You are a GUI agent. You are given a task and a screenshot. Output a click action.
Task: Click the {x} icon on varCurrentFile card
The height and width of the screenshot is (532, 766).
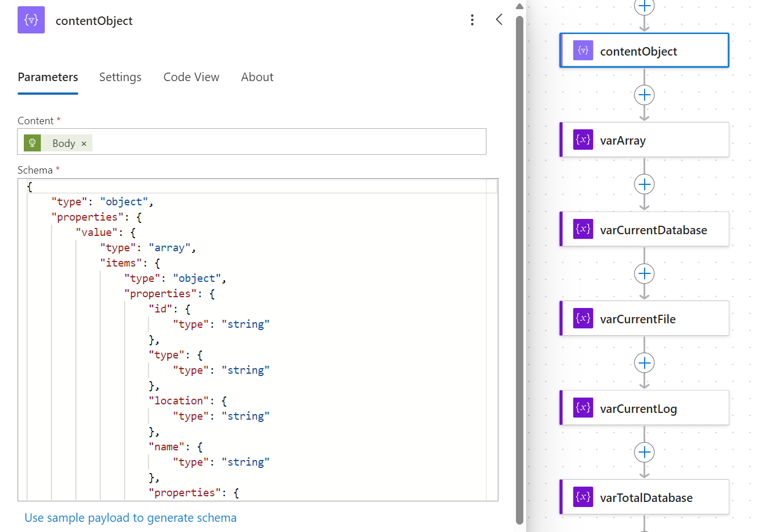click(583, 318)
